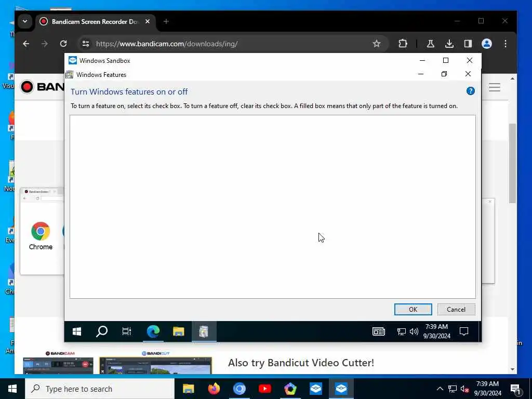
Task: Select the active Windows Sandbox taskbar icon
Action: pyautogui.click(x=341, y=389)
